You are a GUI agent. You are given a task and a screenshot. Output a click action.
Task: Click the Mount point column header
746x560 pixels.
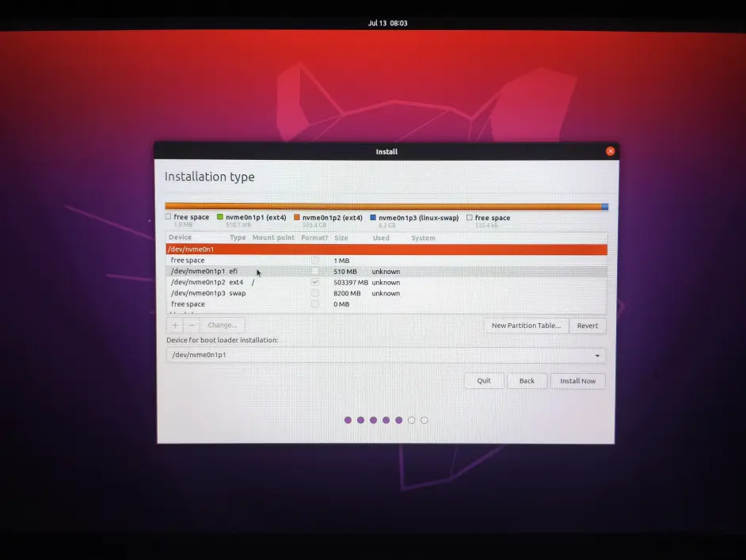point(273,238)
